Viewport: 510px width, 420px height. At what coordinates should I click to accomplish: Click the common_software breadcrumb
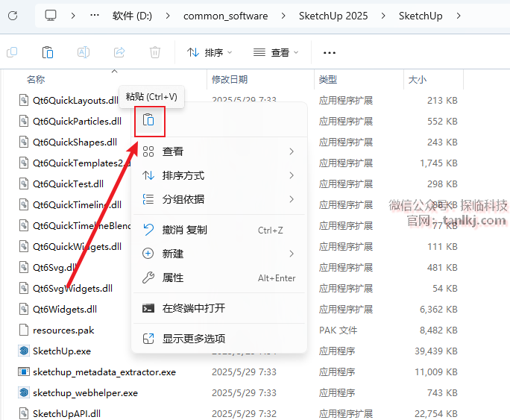pos(225,16)
